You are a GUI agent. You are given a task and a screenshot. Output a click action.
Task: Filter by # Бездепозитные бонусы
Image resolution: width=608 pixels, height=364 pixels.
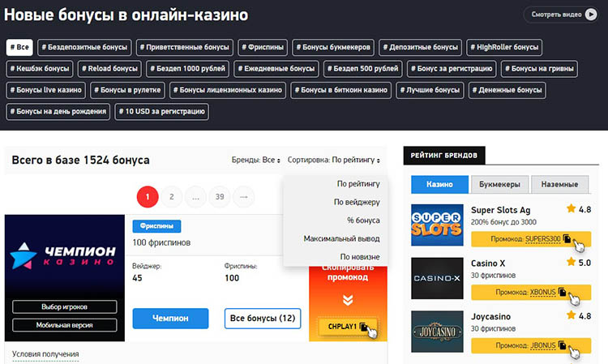point(84,47)
